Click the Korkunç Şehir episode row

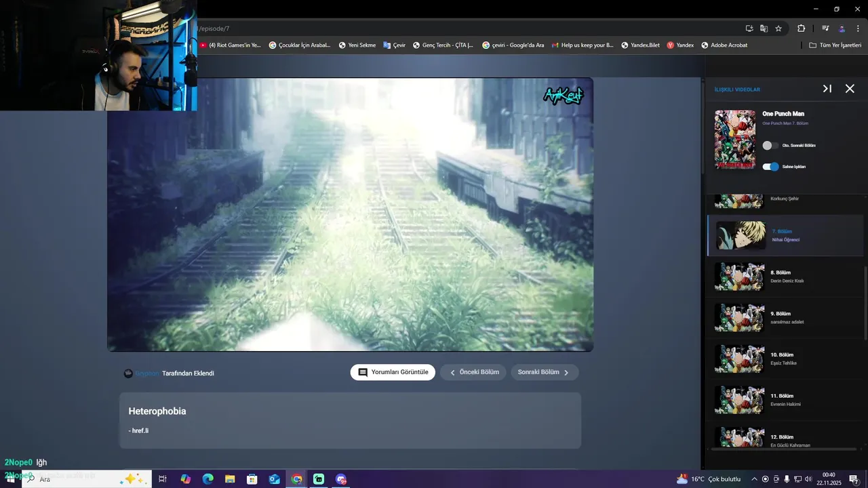click(785, 201)
